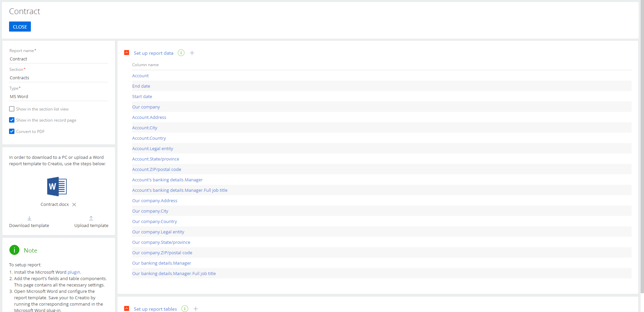Click the plus icon next to Set up report data
644x312 pixels.
(192, 53)
